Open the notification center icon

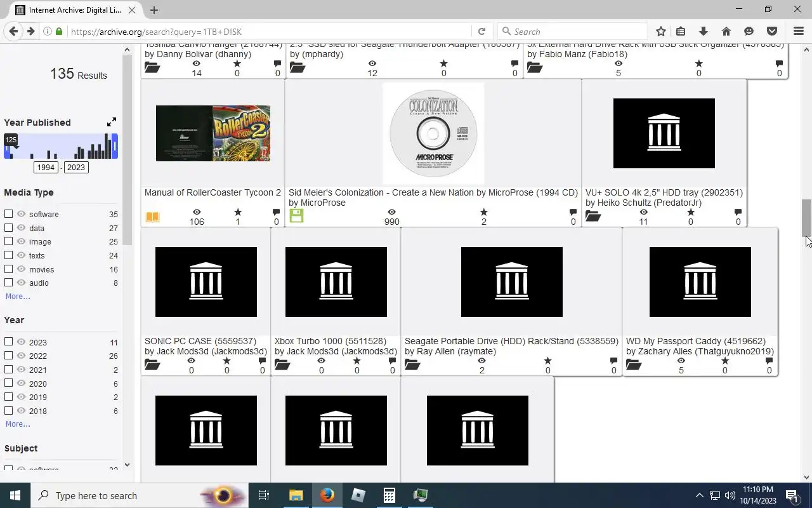click(792, 495)
